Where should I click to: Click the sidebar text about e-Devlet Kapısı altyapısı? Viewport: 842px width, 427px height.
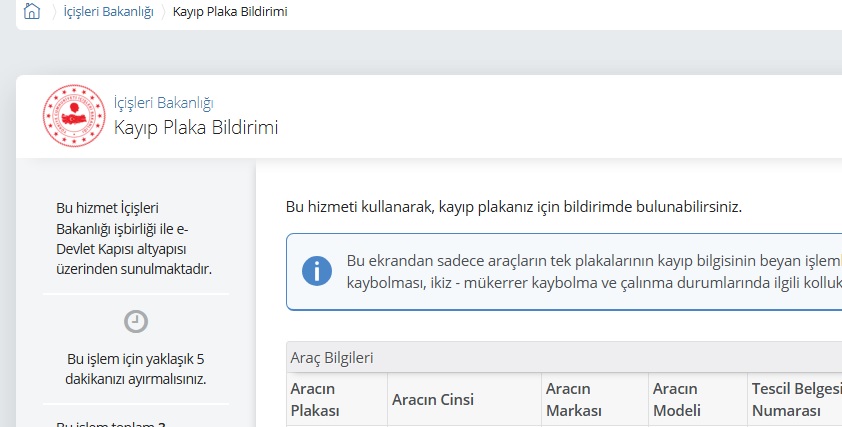click(x=135, y=238)
